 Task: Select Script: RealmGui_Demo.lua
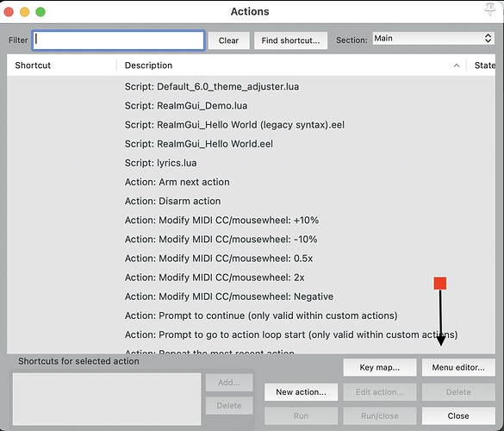tap(251, 105)
